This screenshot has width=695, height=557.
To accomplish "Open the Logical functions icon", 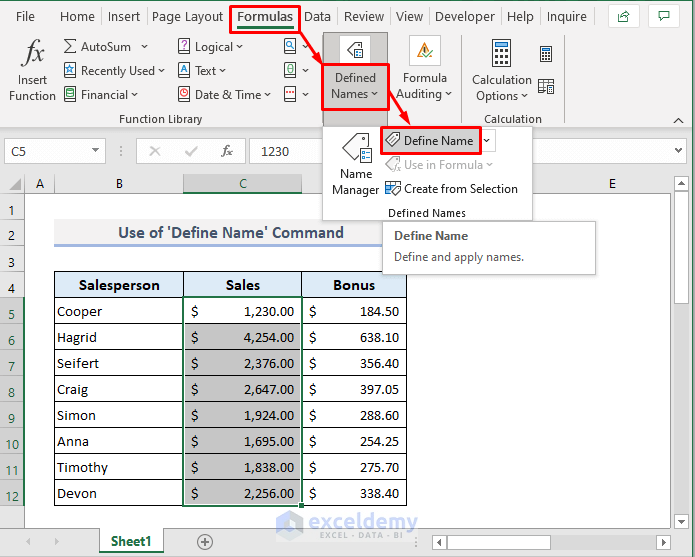I will point(184,46).
